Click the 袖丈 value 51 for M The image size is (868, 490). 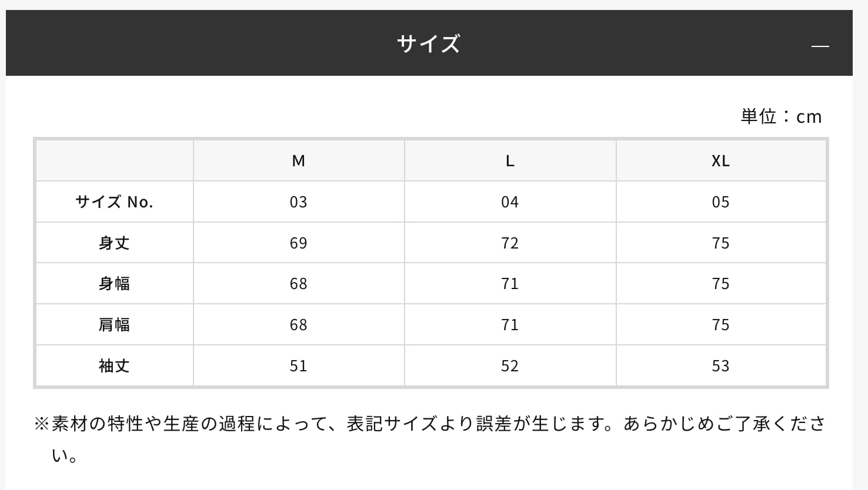click(299, 366)
